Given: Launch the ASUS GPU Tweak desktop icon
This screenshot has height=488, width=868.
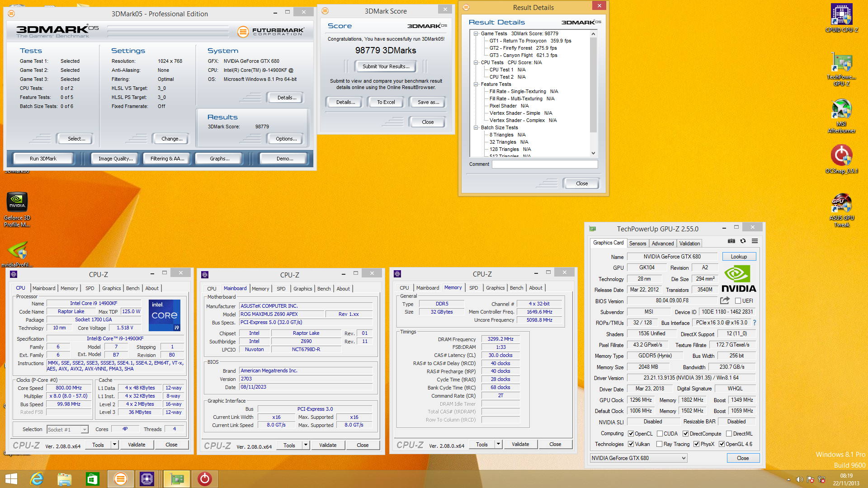Looking at the screenshot, I should pos(841,210).
